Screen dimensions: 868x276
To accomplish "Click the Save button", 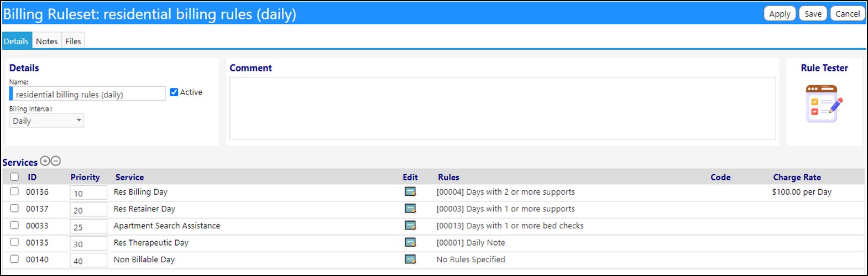I will click(813, 14).
